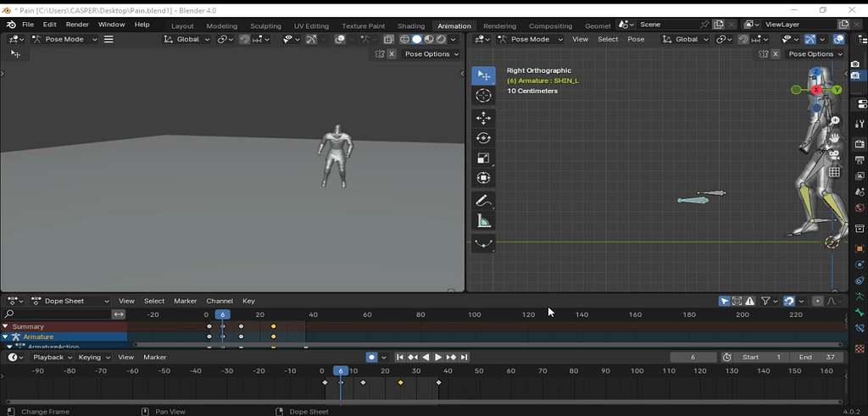Toggle Only Show Errors warning icon in the Dope Sheet

click(x=749, y=301)
